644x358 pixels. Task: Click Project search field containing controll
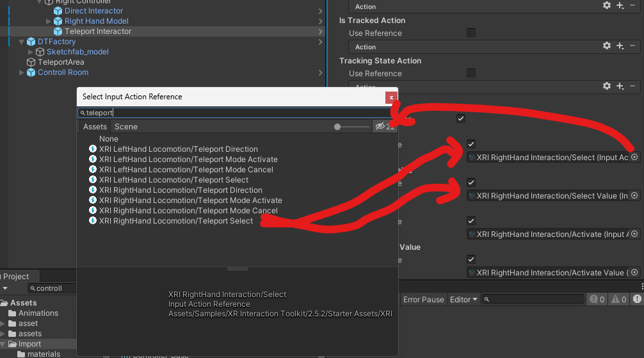(x=52, y=289)
